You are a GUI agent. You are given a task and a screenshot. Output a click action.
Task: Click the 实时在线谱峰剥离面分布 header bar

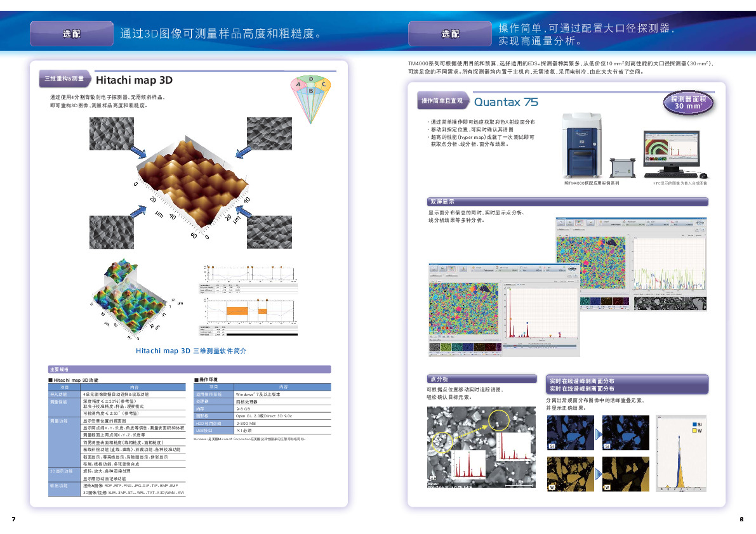point(627,384)
